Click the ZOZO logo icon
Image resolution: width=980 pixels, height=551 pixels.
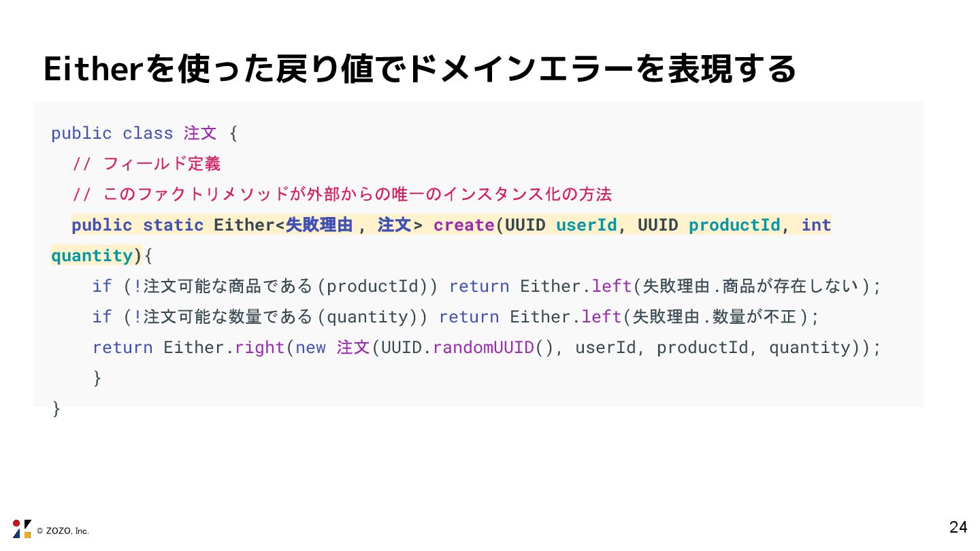click(22, 529)
